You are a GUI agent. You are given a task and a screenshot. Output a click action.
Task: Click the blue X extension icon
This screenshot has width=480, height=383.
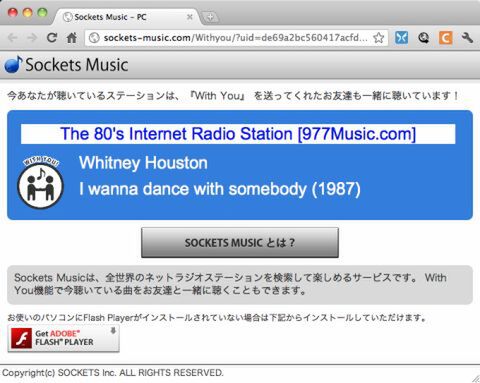point(402,38)
